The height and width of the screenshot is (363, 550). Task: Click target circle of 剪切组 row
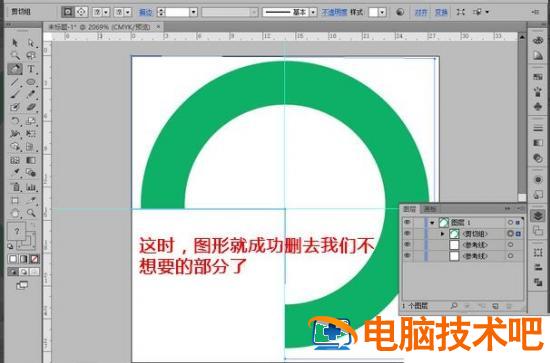click(510, 234)
